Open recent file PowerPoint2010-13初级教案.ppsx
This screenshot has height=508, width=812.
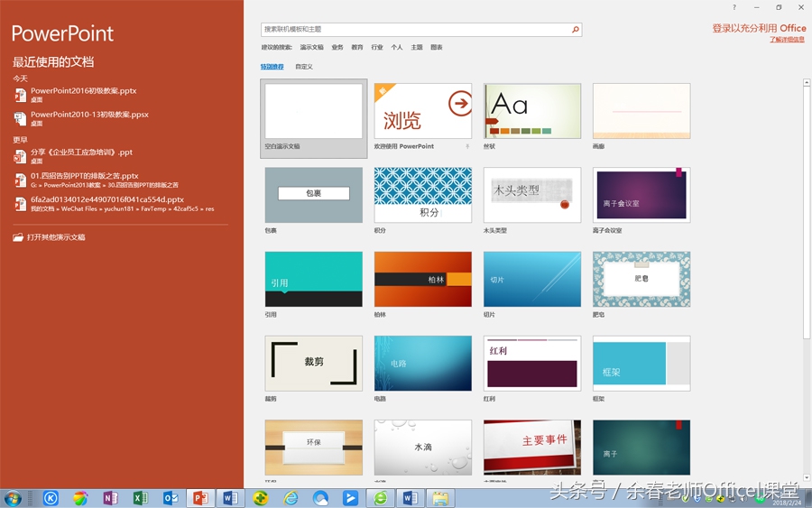coord(89,115)
